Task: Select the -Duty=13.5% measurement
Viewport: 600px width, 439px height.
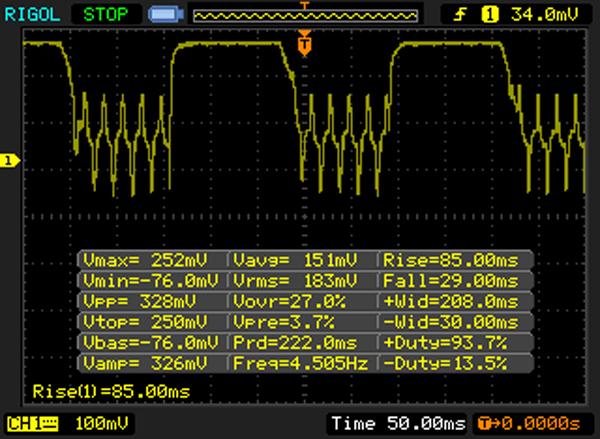Action: pyautogui.click(x=445, y=363)
